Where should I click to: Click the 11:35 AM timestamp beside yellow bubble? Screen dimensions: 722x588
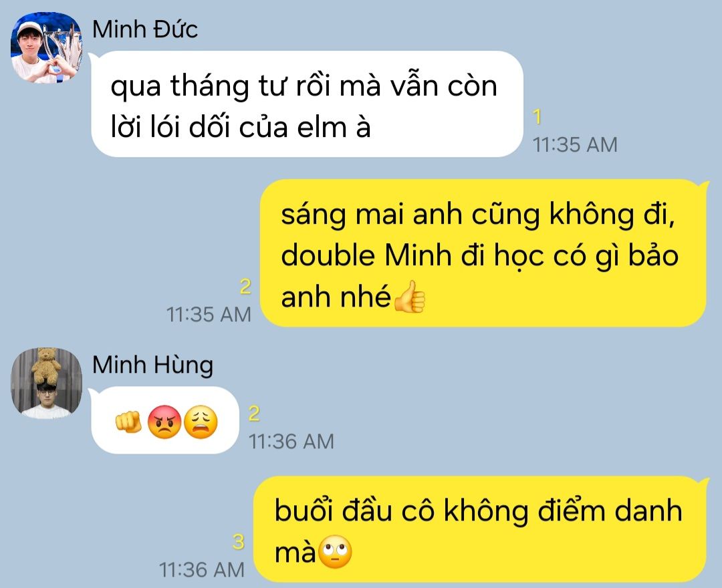click(209, 315)
